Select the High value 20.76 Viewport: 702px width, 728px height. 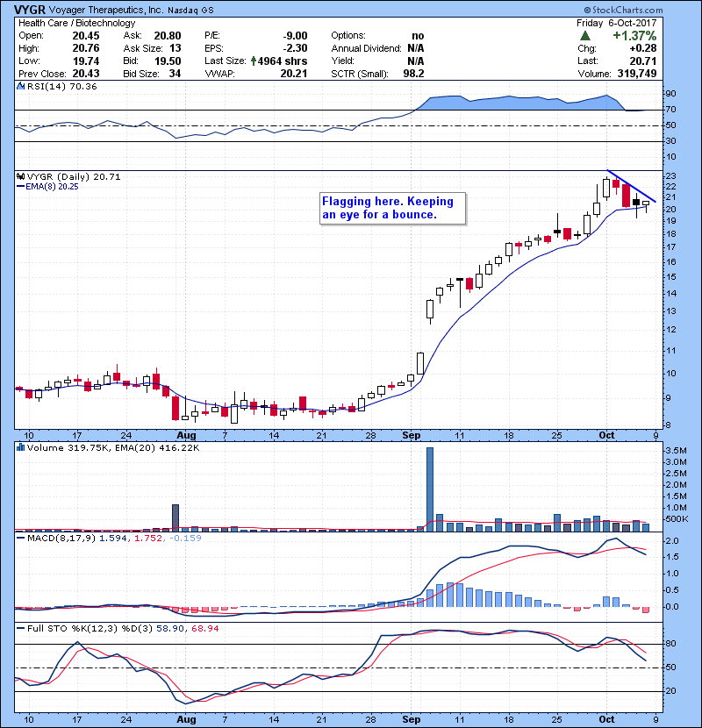(x=86, y=48)
